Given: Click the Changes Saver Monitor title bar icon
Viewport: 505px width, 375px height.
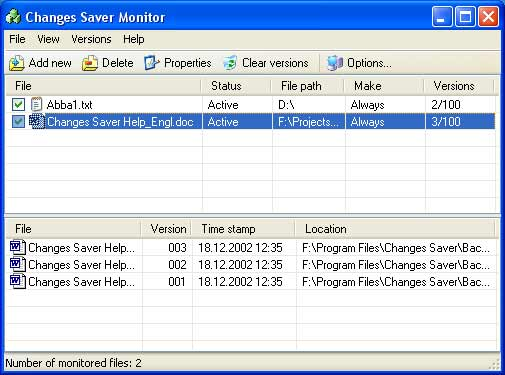Looking at the screenshot, I should 13,17.
